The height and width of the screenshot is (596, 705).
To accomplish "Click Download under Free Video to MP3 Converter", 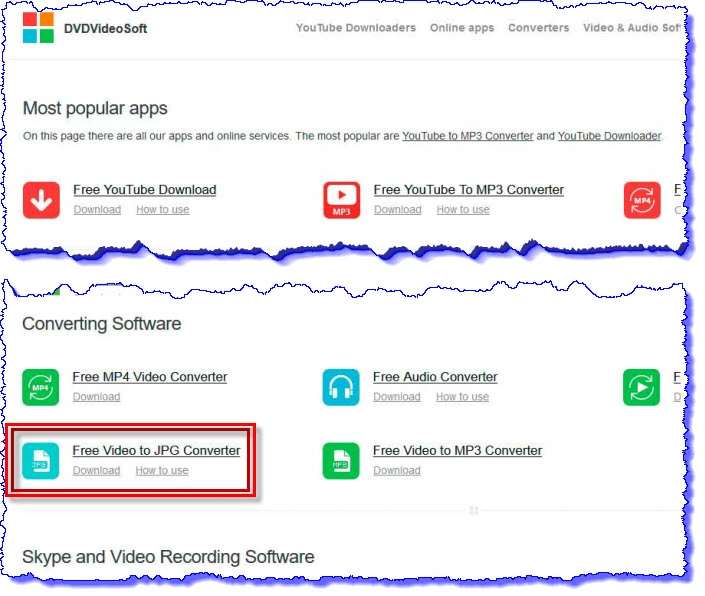I will coord(397,470).
